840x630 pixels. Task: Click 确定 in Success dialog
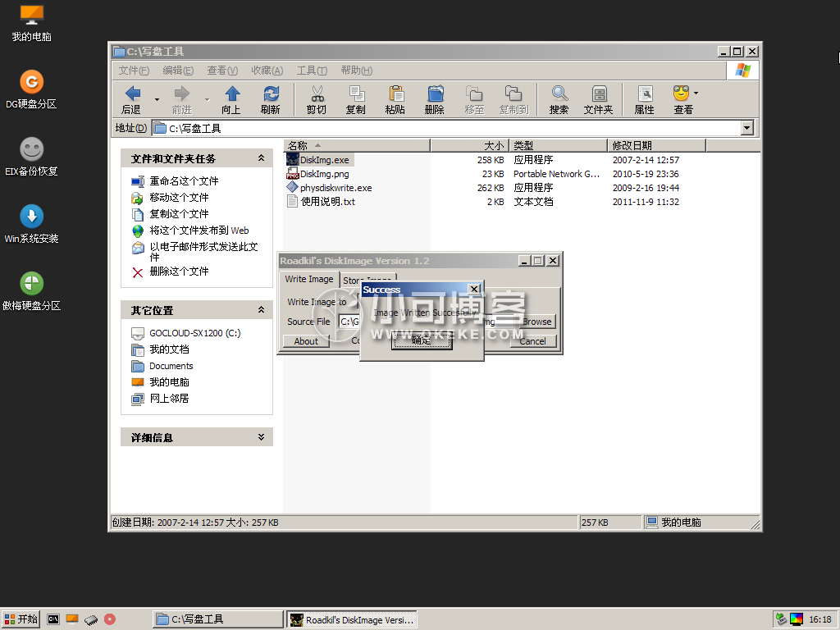click(x=422, y=340)
